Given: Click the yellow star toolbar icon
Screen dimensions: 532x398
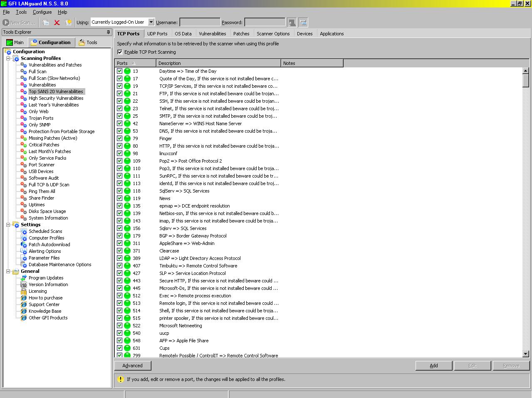Looking at the screenshot, I should point(68,22).
